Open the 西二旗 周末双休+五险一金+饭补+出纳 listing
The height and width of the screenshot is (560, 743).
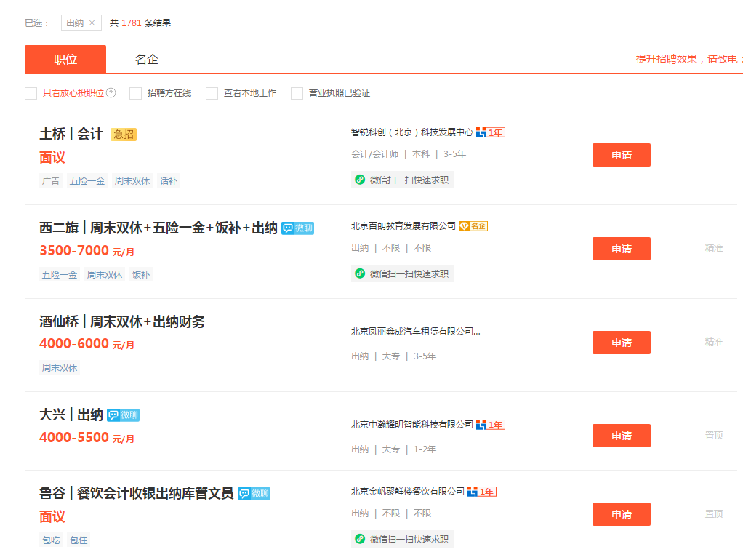click(158, 228)
